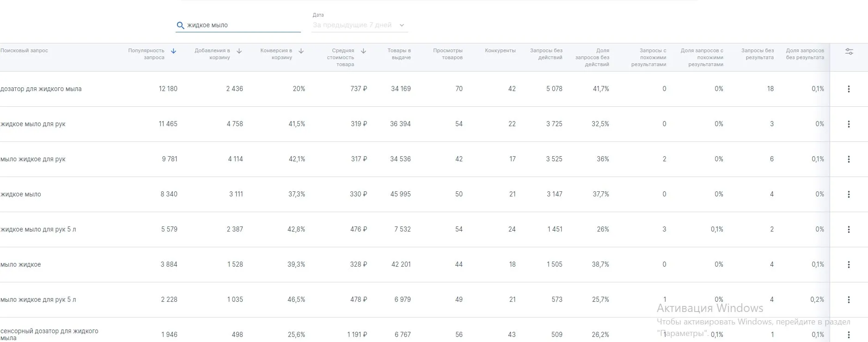Click the popularity value '8 340'
Screen dimensions: 868x342
[169, 194]
